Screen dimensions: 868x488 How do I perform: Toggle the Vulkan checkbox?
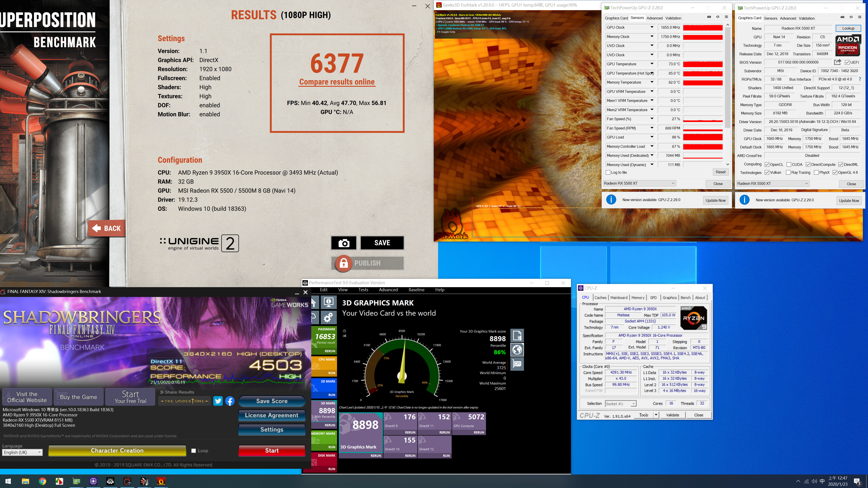pyautogui.click(x=767, y=172)
